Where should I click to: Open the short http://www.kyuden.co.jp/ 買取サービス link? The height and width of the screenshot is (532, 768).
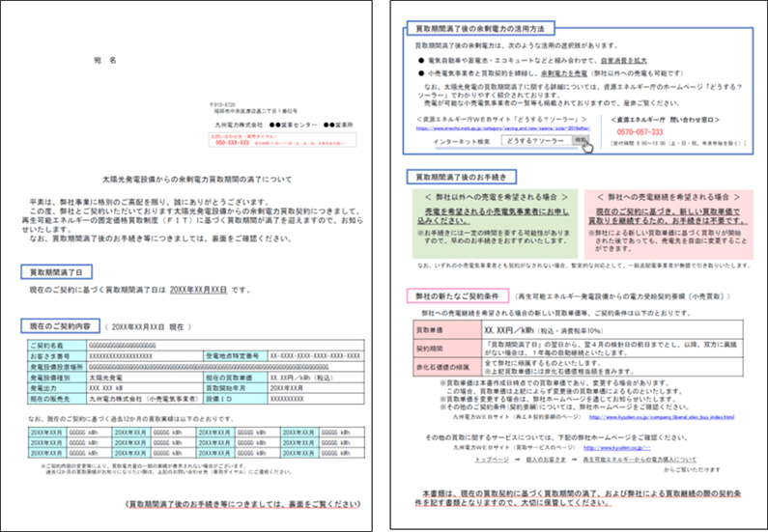[617, 448]
